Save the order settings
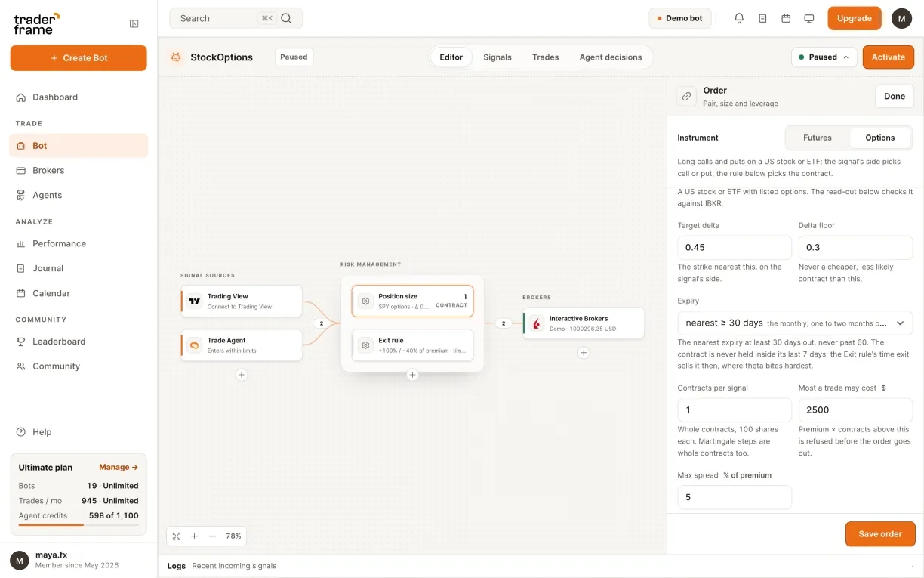Image resolution: width=924 pixels, height=578 pixels. (880, 533)
